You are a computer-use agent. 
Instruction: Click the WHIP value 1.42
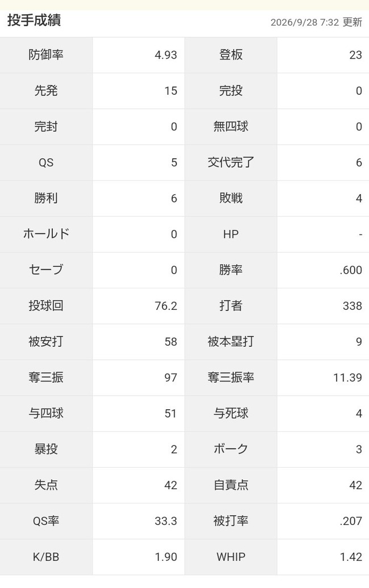coord(351,557)
